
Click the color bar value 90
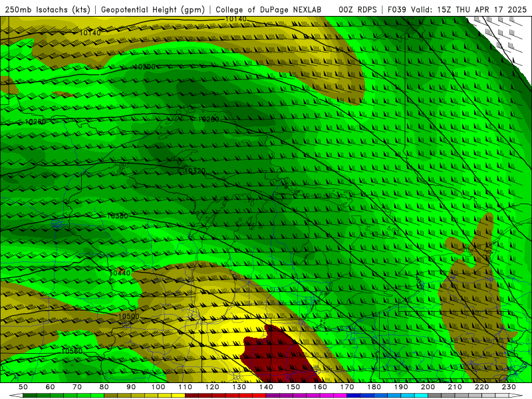[x=131, y=387]
